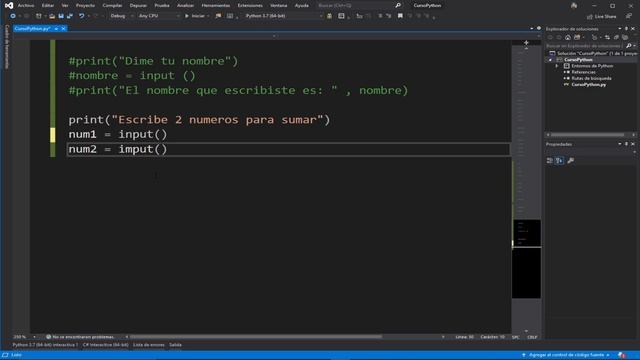This screenshot has height=360, width=640.
Task: Click the Python environment icon next to dropdown
Action: [329, 16]
